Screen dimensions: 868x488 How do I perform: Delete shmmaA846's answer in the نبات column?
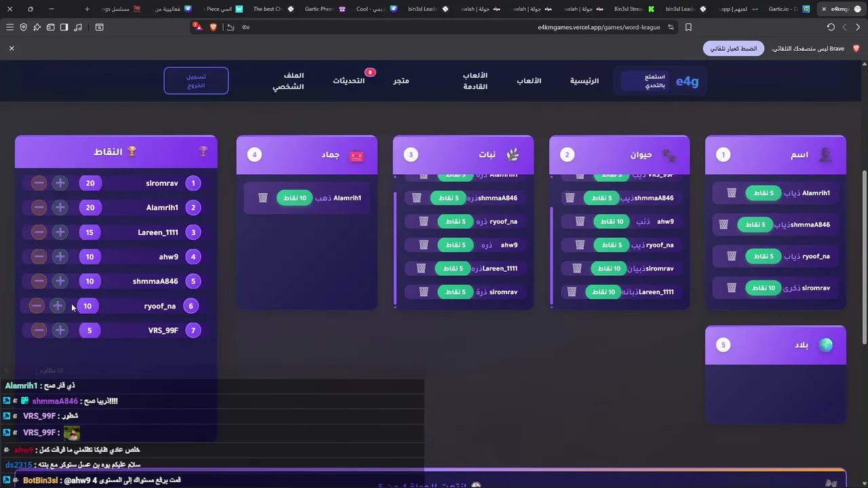point(416,198)
